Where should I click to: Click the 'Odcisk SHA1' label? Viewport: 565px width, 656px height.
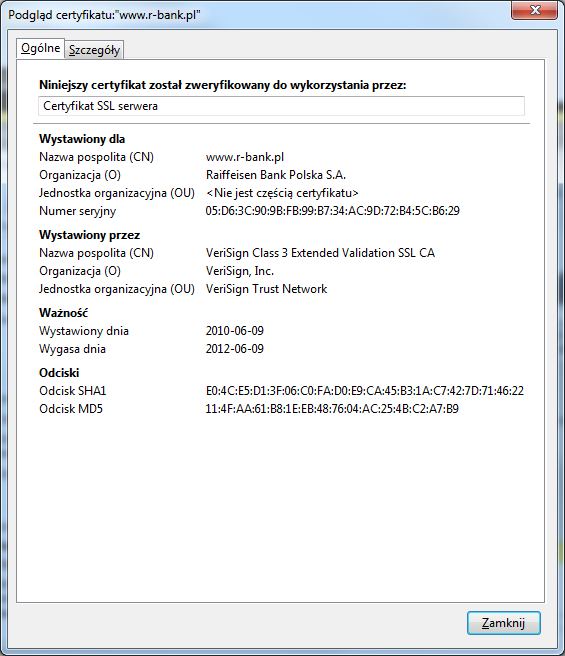coord(73,390)
